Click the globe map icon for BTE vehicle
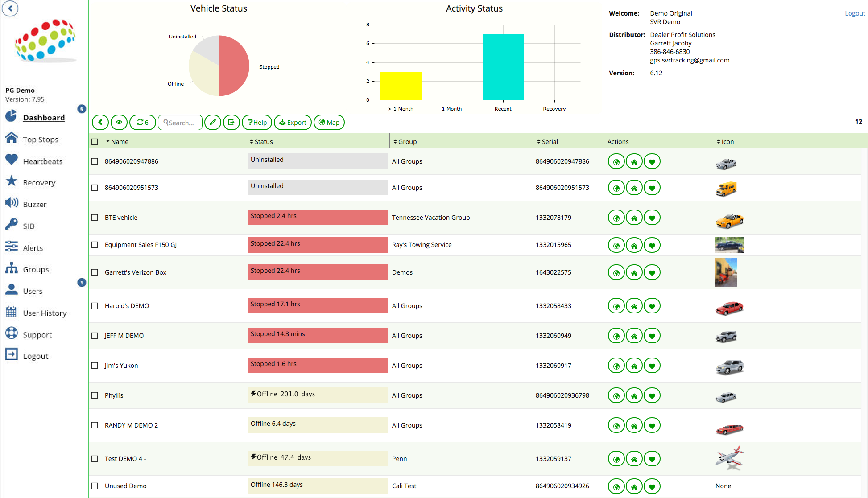The height and width of the screenshot is (498, 868). (616, 218)
